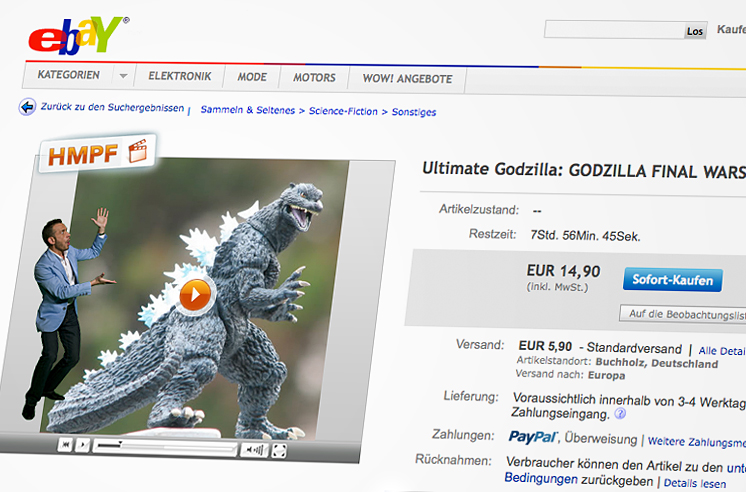Click the small play button in player bar
This screenshot has height=492, width=746.
click(82, 445)
